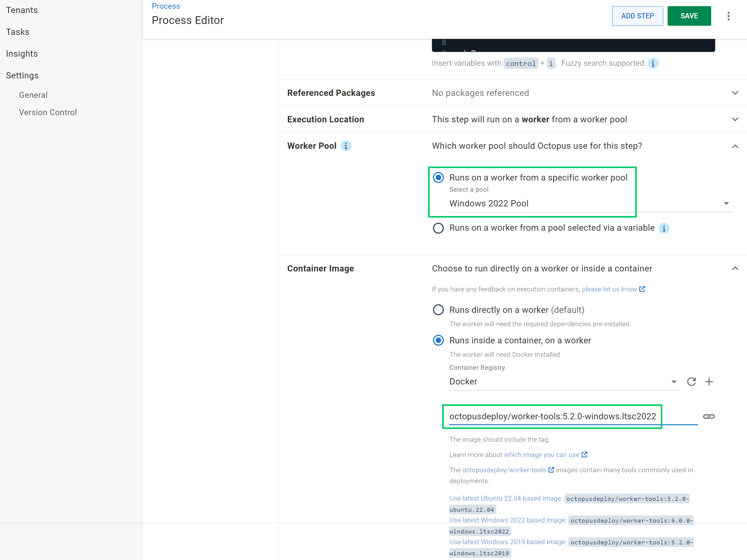Screen dimensions: 747x560
Task: Expand the Referenced Packages section
Action: [735, 93]
